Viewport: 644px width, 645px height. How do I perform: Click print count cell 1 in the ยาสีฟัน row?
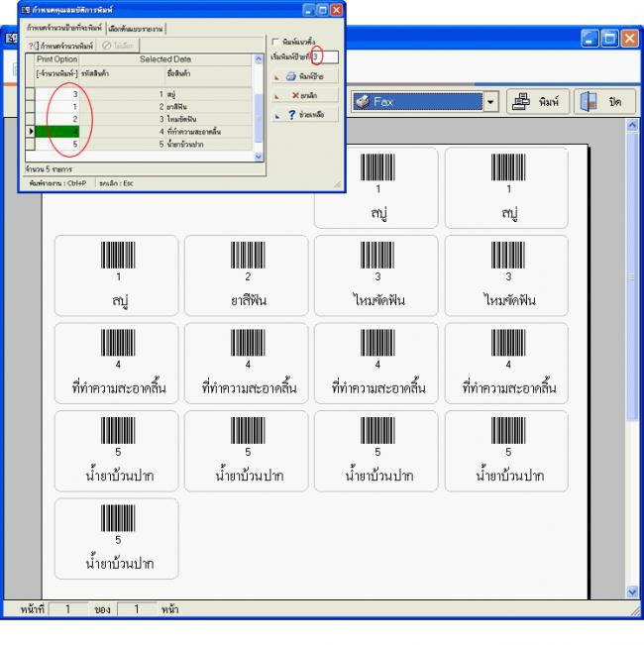[x=57, y=107]
